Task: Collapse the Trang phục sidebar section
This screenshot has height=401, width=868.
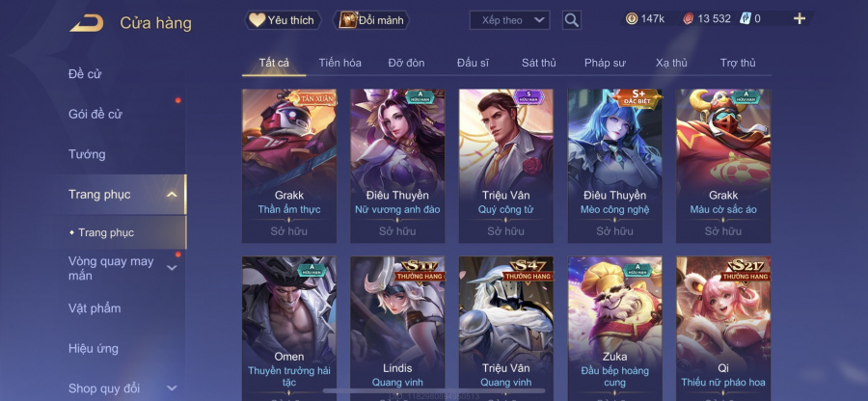Action: point(172,195)
